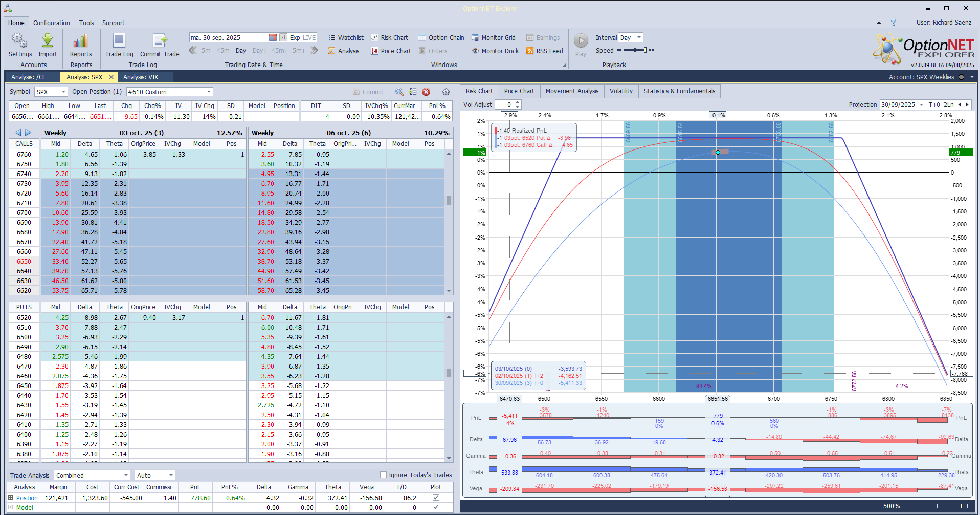Expand the Combined trade analysis dropdown
Screen dimensions: 980x515
tap(126, 475)
